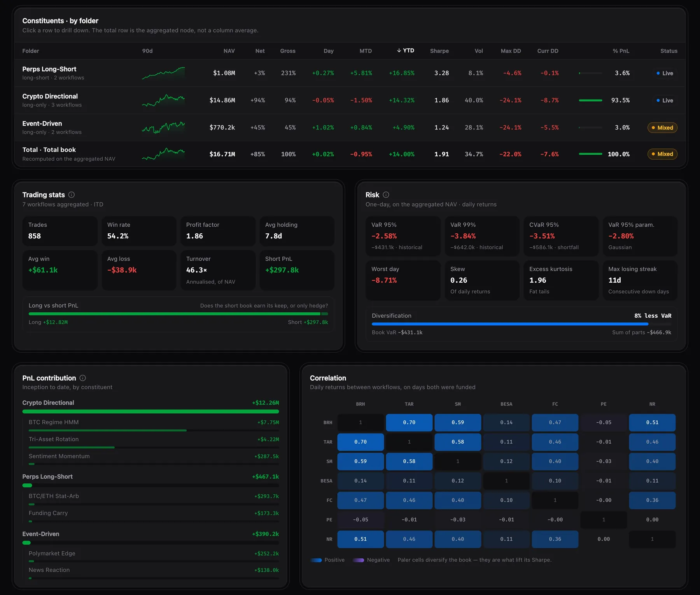Select the Total book row
The image size is (700, 595).
click(350, 154)
